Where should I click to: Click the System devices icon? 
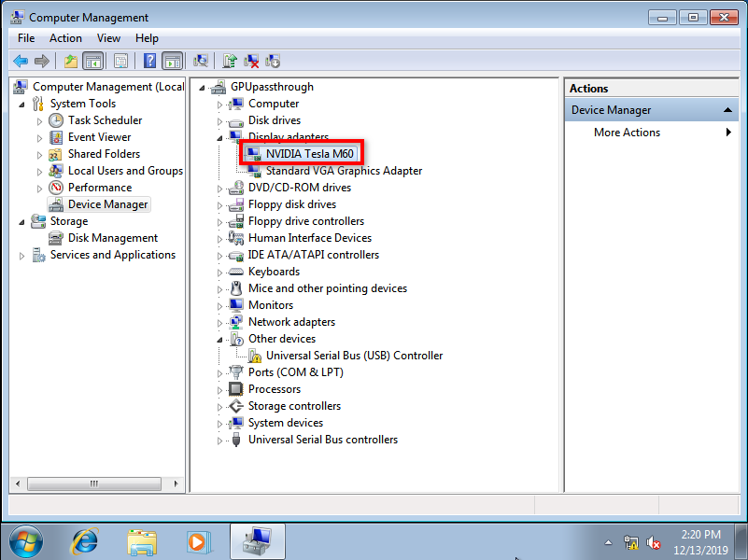pyautogui.click(x=236, y=423)
